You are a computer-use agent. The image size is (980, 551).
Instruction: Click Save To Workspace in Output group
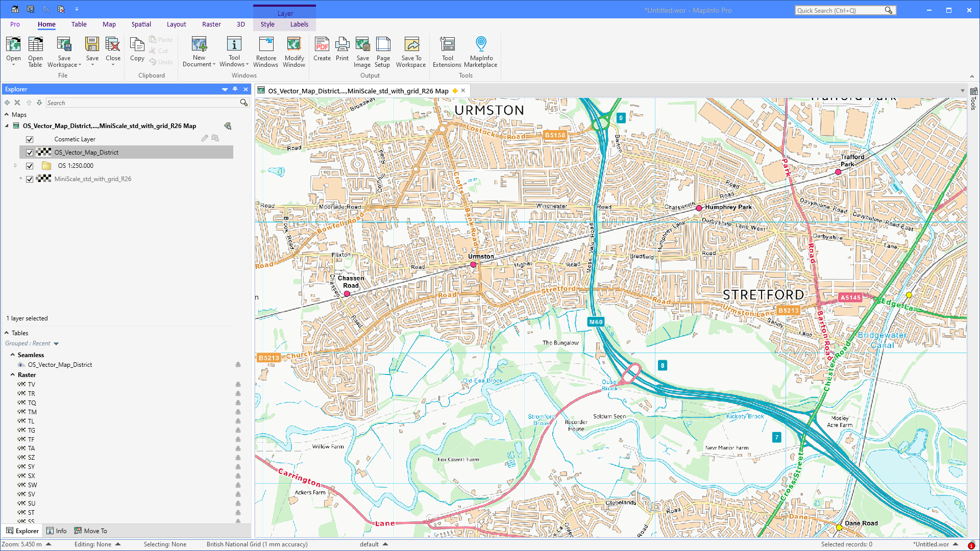[411, 51]
